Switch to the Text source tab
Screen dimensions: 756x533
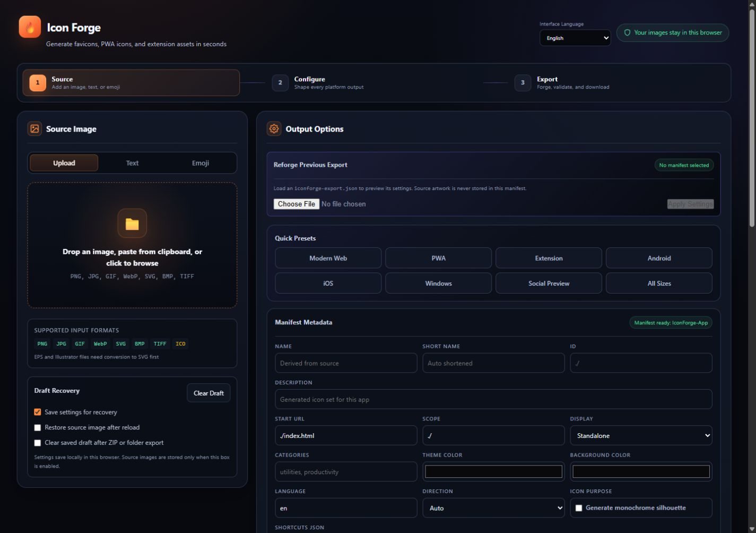click(132, 163)
